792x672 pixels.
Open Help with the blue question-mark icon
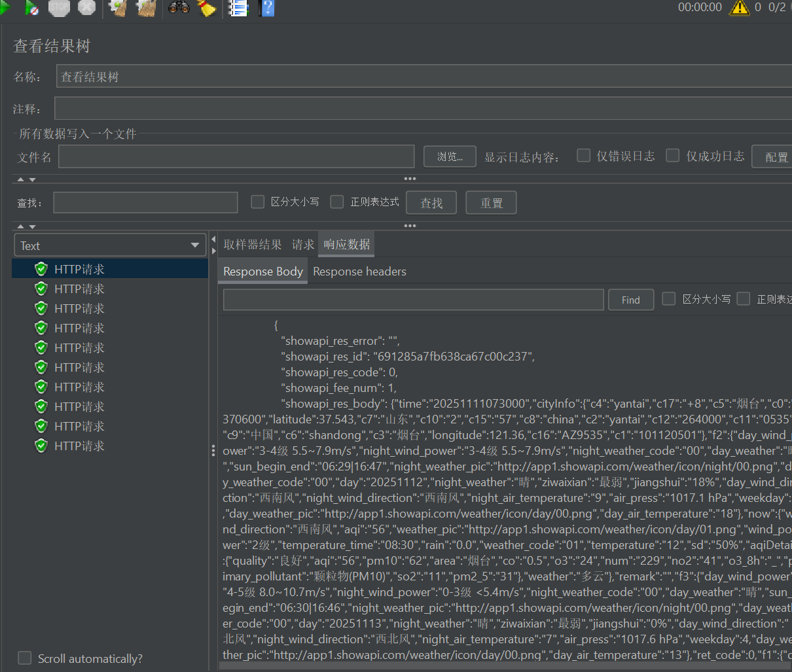tap(266, 8)
